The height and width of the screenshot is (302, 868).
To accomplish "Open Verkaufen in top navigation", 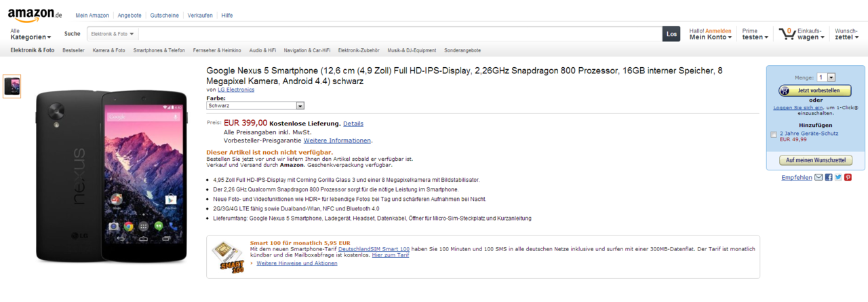I will [200, 15].
